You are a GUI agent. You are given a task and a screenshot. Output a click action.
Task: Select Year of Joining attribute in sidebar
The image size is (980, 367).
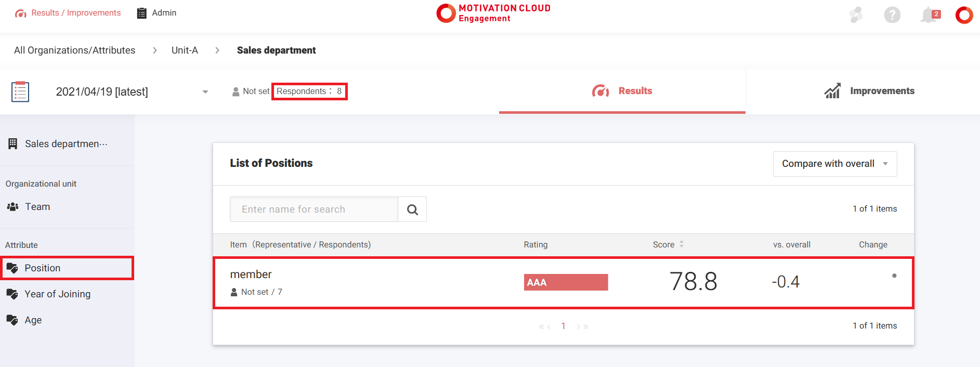(x=57, y=294)
